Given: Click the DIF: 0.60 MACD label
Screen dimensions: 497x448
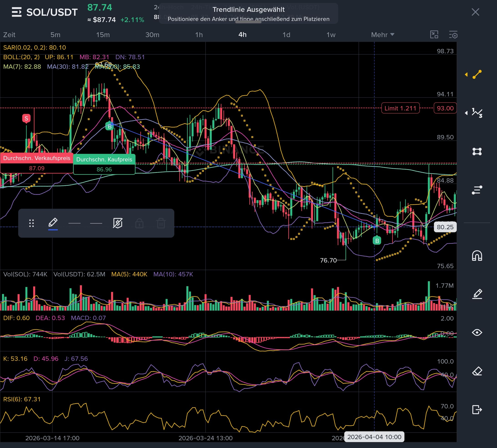Looking at the screenshot, I should [16, 318].
